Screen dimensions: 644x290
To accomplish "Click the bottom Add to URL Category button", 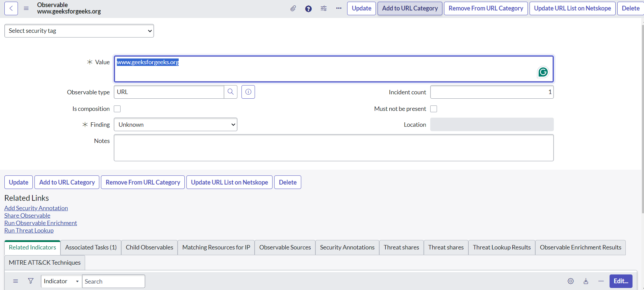I will coord(67,182).
